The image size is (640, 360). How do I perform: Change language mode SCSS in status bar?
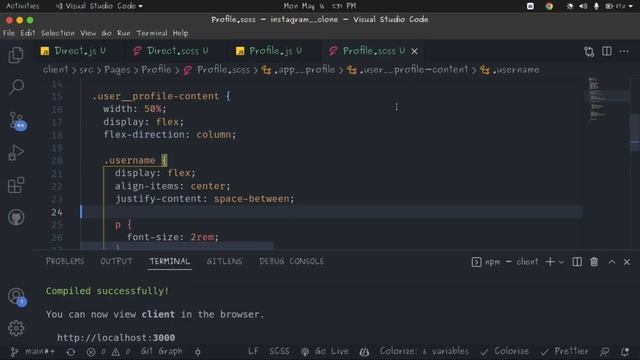[279, 351]
